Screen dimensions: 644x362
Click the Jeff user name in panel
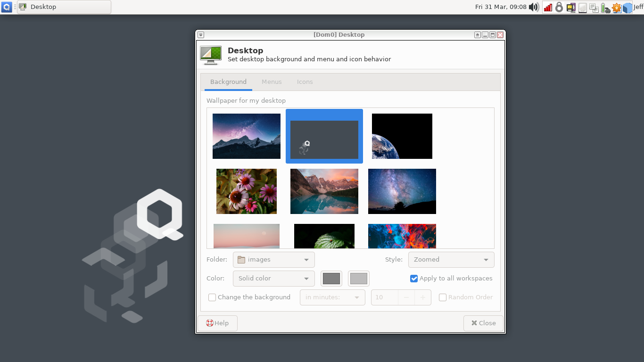click(x=638, y=7)
